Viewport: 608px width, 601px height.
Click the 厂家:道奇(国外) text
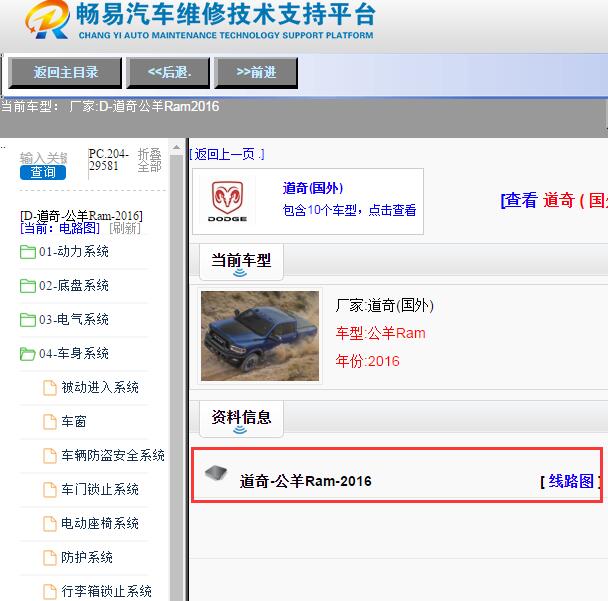[x=384, y=306]
